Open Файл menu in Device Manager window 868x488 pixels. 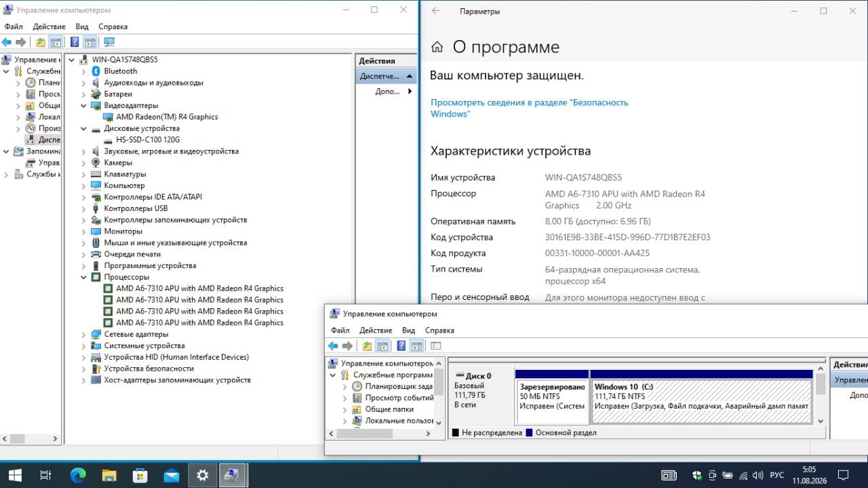pyautogui.click(x=14, y=26)
